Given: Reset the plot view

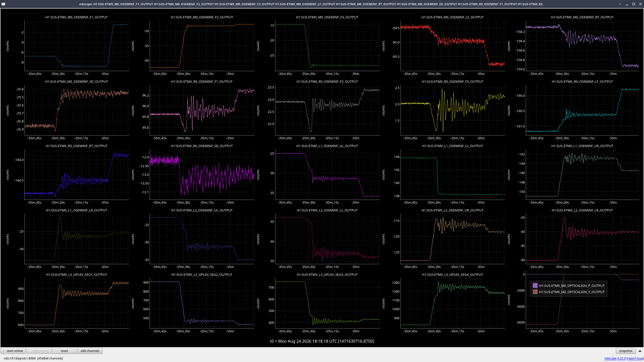Looking at the screenshot, I should pyautogui.click(x=64, y=351).
